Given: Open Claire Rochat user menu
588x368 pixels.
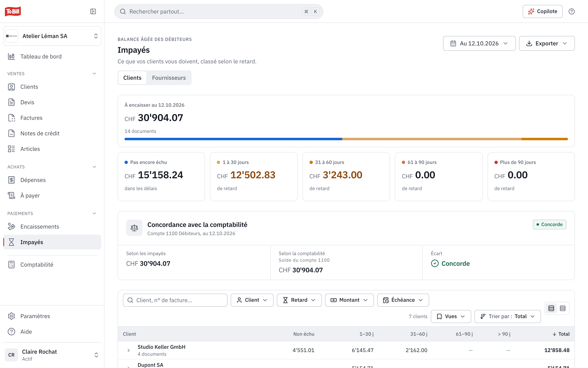Looking at the screenshot, I should pos(52,355).
